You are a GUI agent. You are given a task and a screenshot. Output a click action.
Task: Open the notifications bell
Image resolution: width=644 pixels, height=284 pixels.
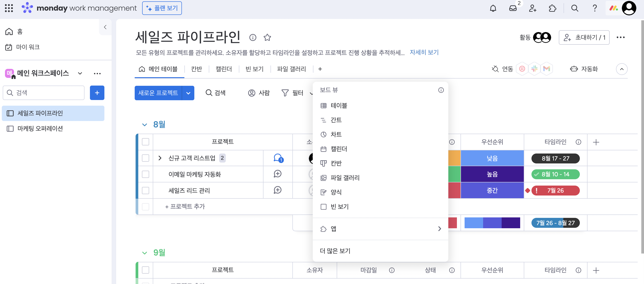point(493,8)
